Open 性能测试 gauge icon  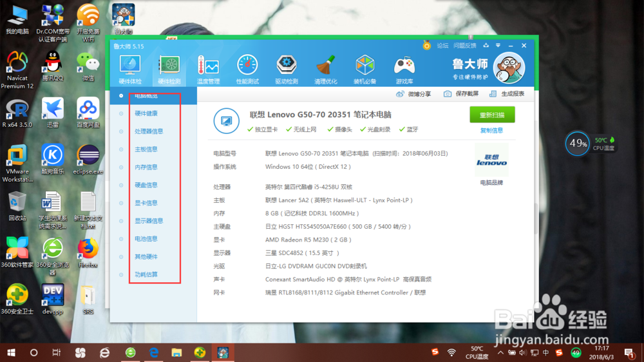[x=247, y=70]
